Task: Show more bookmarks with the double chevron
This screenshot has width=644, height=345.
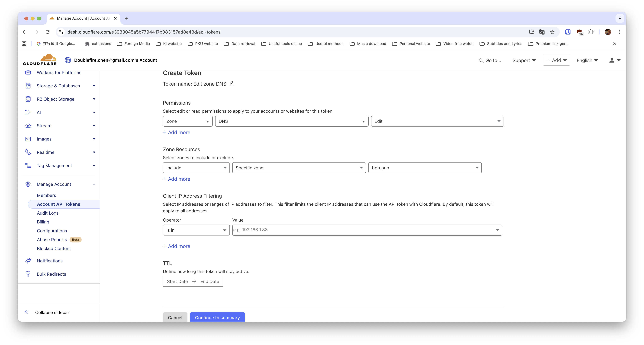Action: (615, 44)
